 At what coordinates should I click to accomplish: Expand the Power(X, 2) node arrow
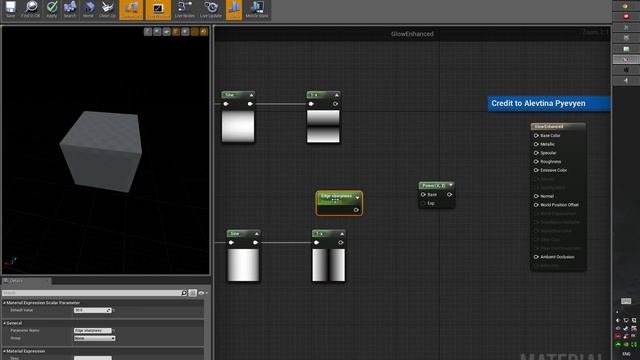[x=451, y=185]
